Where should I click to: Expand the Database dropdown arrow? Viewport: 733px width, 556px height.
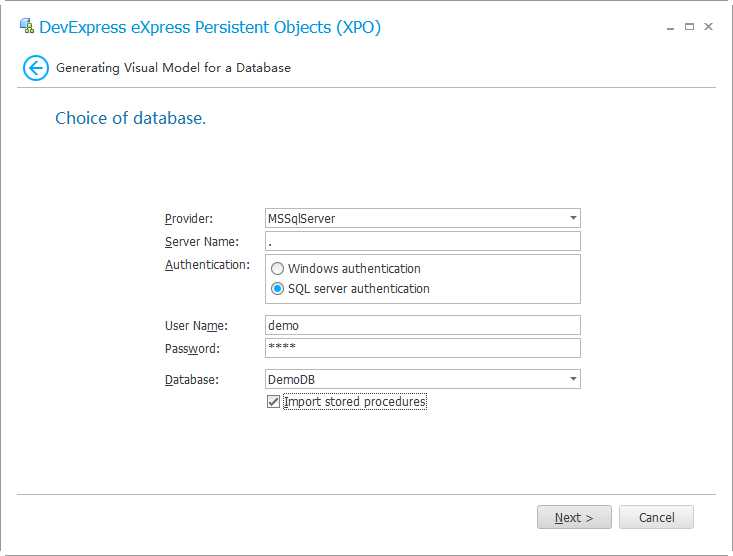pyautogui.click(x=573, y=379)
